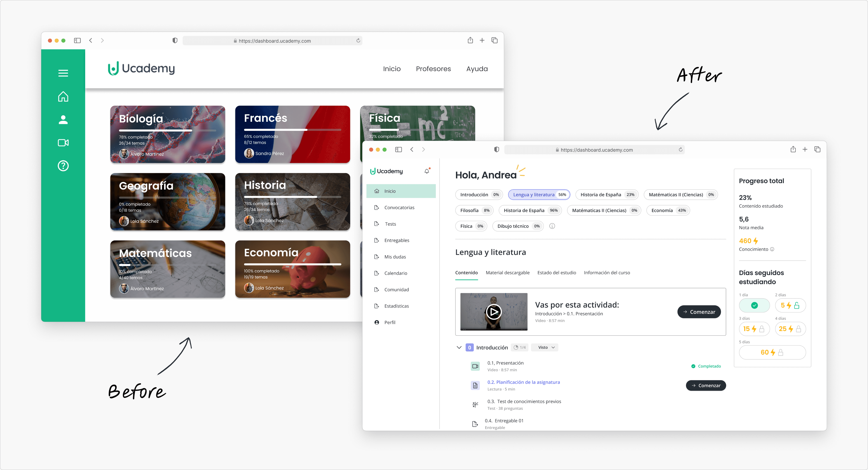Click the hamburger menu icon in green sidebar
868x470 pixels.
pos(63,73)
